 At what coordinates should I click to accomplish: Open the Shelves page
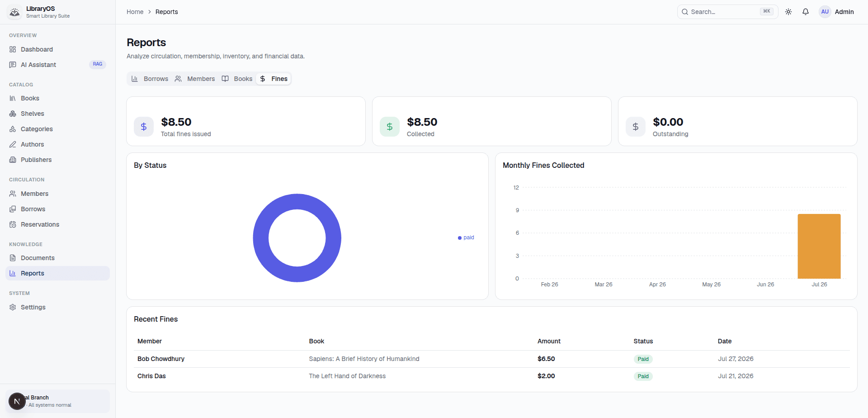point(57,114)
